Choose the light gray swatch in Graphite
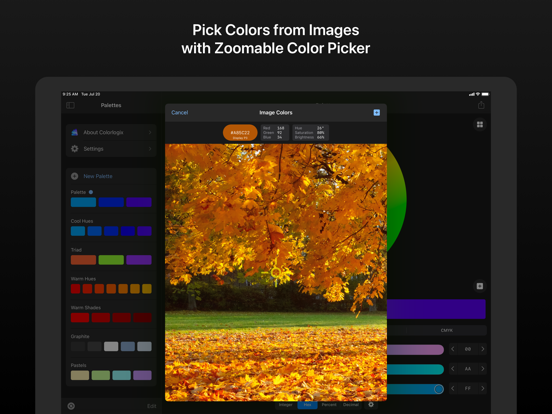 [x=111, y=346]
